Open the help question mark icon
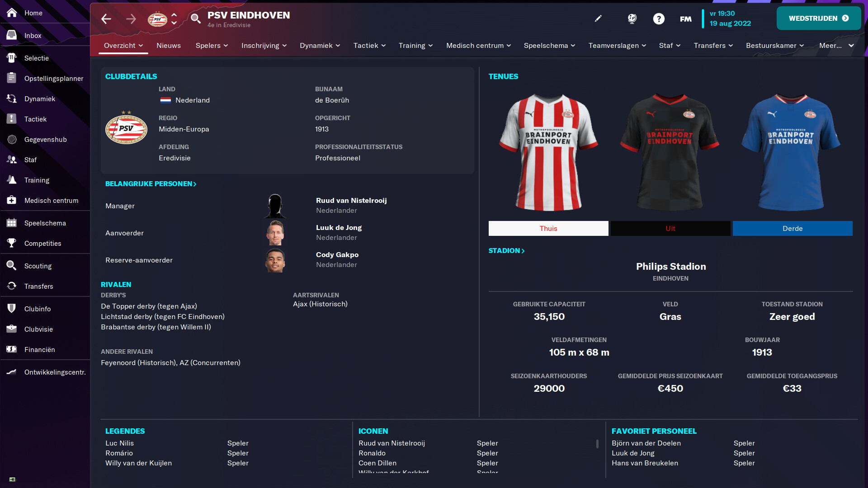The image size is (868, 488). (x=659, y=19)
